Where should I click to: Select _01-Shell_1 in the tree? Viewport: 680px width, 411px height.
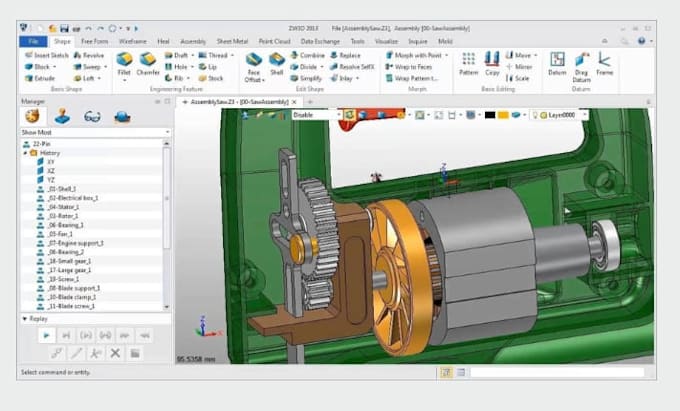(x=62, y=189)
